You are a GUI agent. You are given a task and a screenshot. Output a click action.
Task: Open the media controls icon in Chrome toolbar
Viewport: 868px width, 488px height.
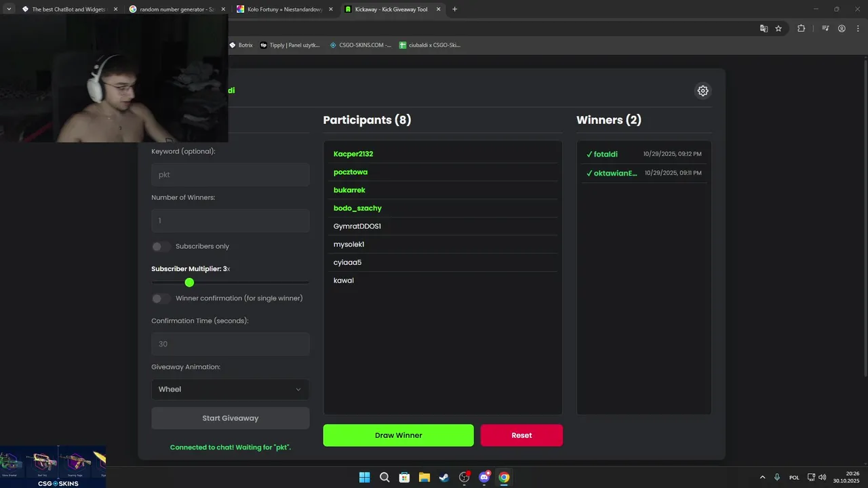(x=825, y=28)
